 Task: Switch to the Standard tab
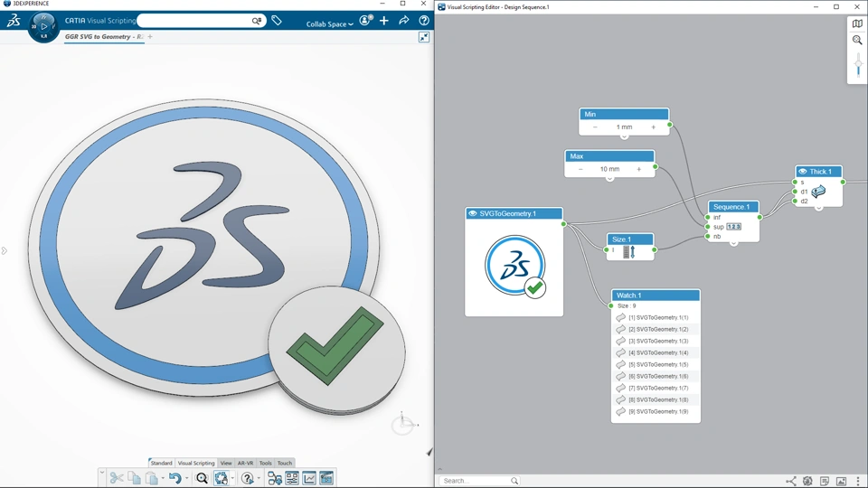[161, 463]
